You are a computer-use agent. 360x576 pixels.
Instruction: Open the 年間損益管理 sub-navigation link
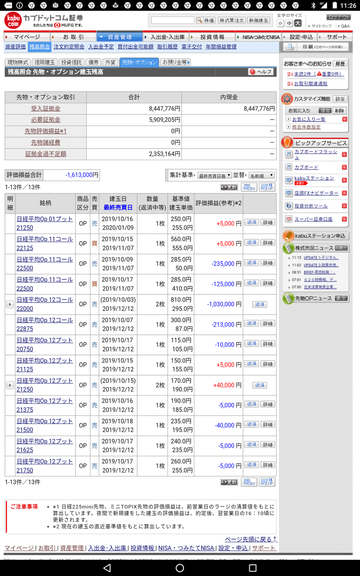point(221,47)
